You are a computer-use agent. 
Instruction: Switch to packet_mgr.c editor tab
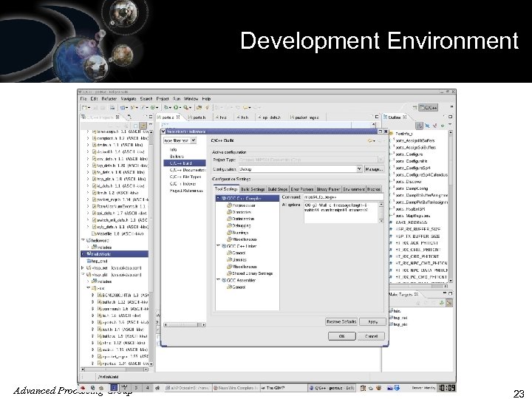304,117
